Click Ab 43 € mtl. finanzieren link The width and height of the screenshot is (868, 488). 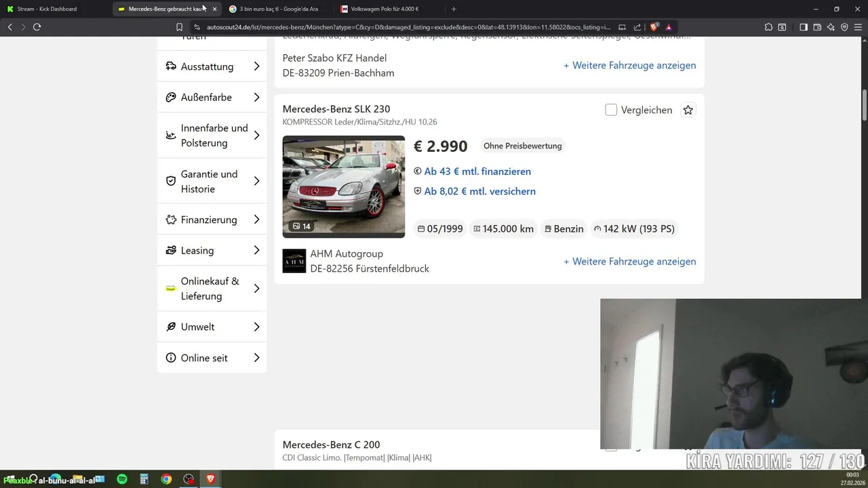tap(477, 171)
